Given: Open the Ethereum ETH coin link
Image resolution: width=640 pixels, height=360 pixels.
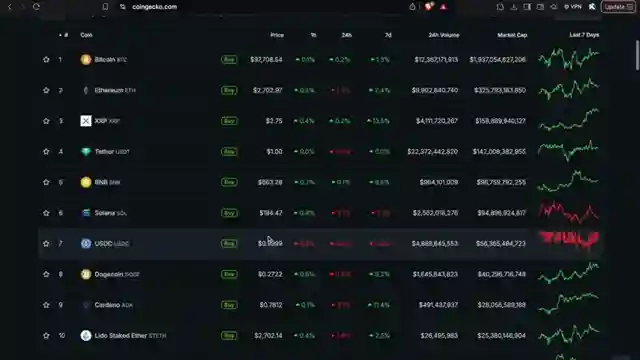Looking at the screenshot, I should pos(115,90).
